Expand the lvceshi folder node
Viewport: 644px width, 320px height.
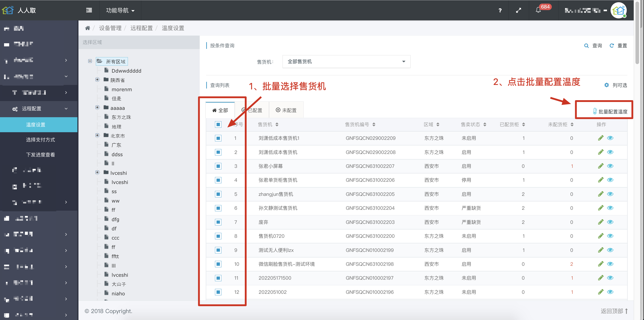tap(97, 173)
